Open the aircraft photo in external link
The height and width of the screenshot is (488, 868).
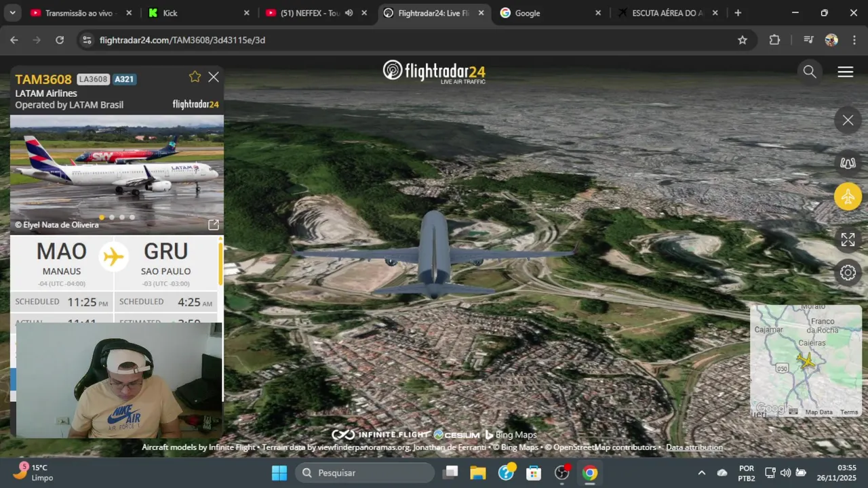point(213,224)
